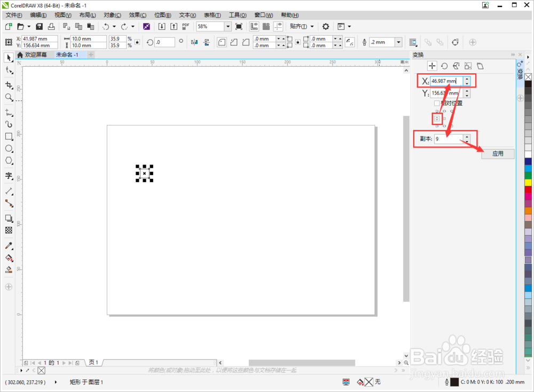Select the Pick tool in the toolbox
Screen dimensions: 534x392
[9, 58]
